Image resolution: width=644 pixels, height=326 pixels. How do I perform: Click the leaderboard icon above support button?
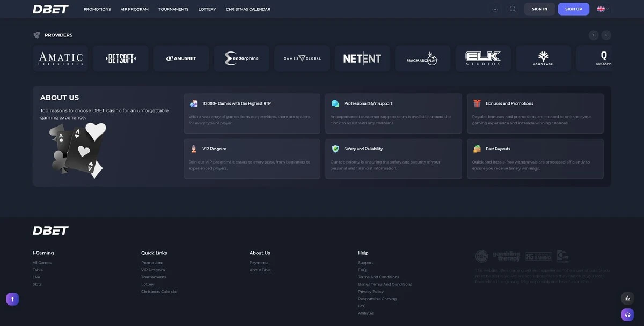[x=627, y=298]
